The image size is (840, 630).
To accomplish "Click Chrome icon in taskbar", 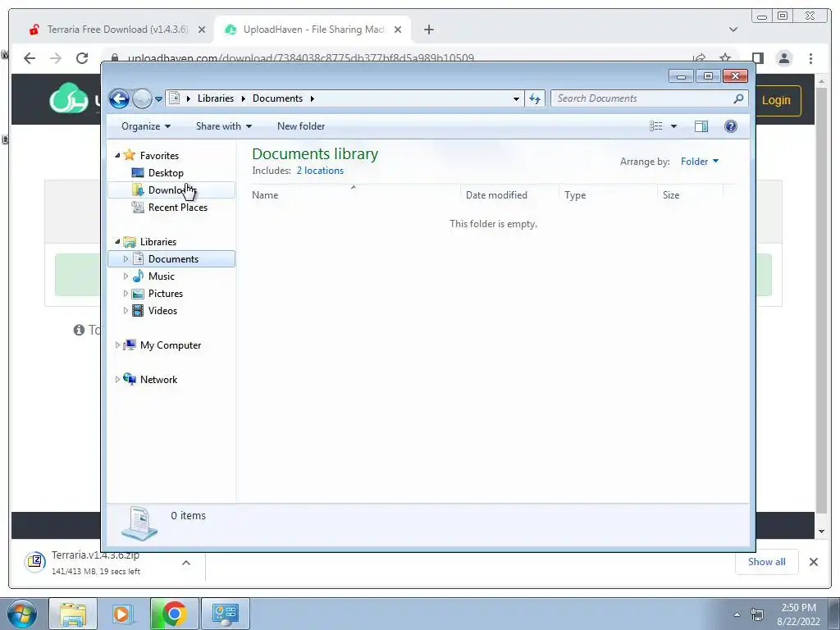I will 174,614.
